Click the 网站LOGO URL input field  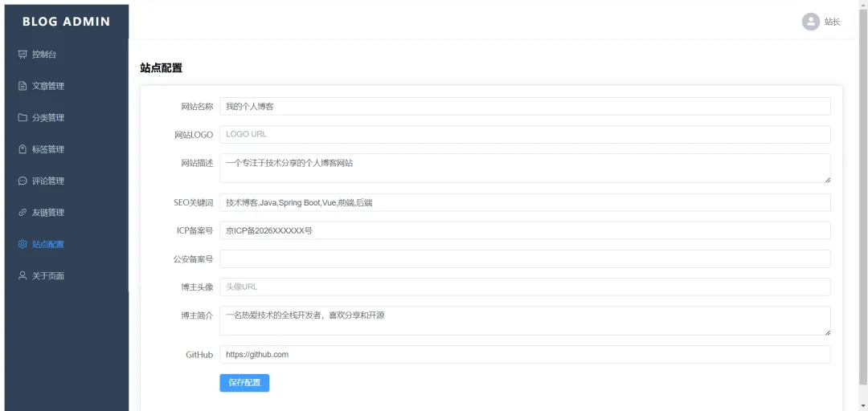(x=525, y=134)
